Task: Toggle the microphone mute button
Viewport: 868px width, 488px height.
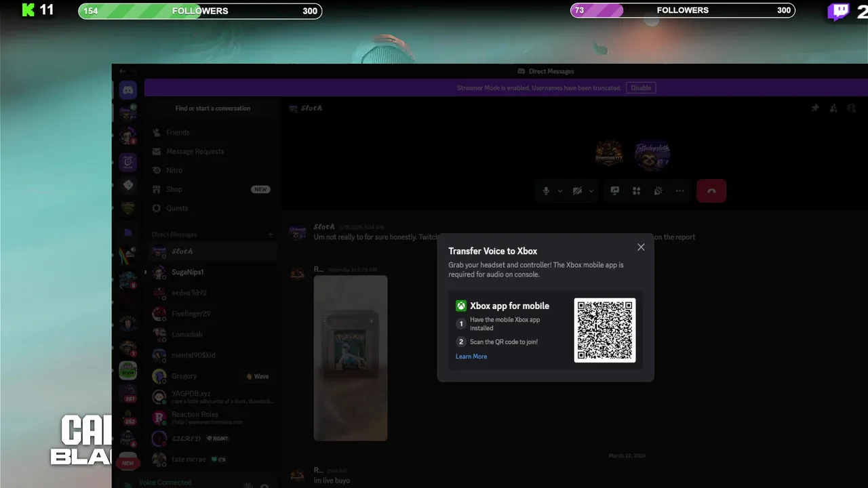Action: [546, 191]
